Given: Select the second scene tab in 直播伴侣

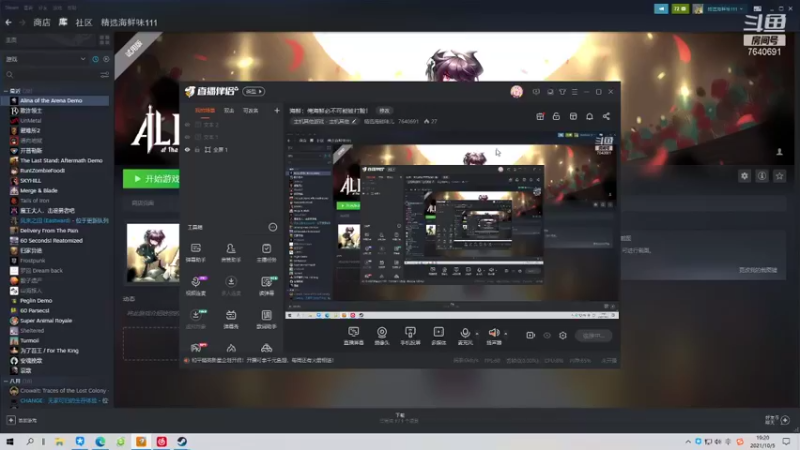Looking at the screenshot, I should [229, 110].
